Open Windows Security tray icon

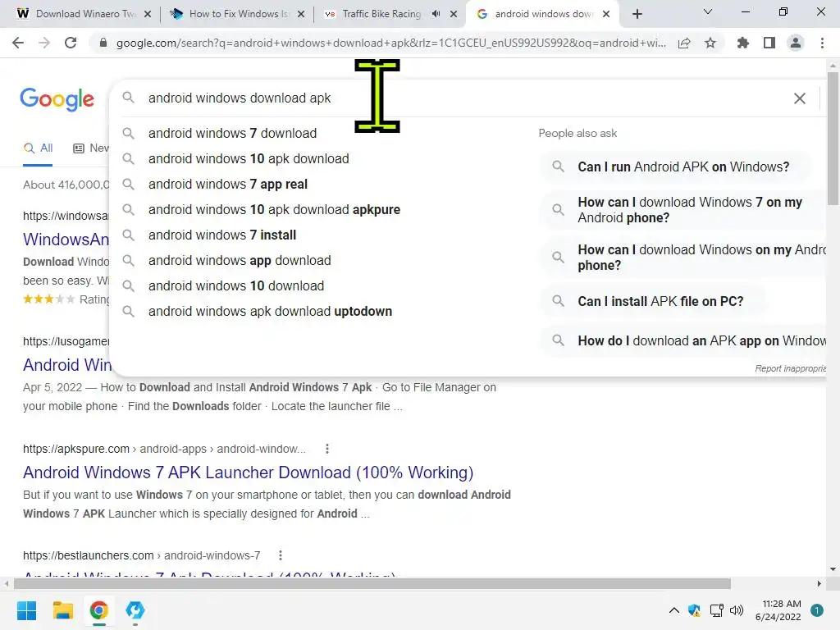point(694,610)
